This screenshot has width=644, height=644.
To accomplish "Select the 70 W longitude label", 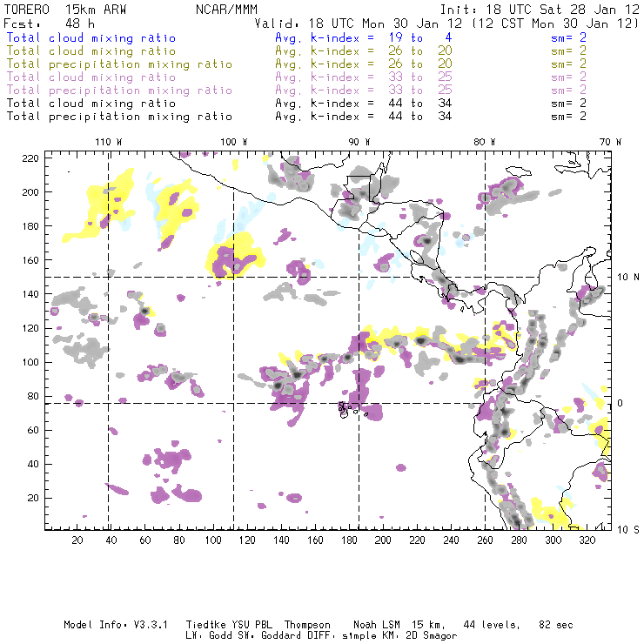I will (610, 142).
